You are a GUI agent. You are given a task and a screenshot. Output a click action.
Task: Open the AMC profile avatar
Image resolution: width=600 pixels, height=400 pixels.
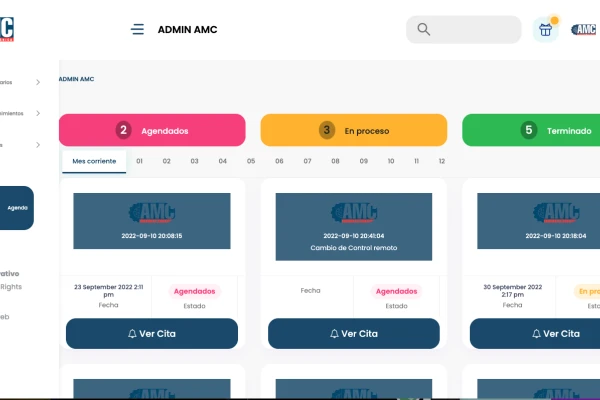pos(584,29)
